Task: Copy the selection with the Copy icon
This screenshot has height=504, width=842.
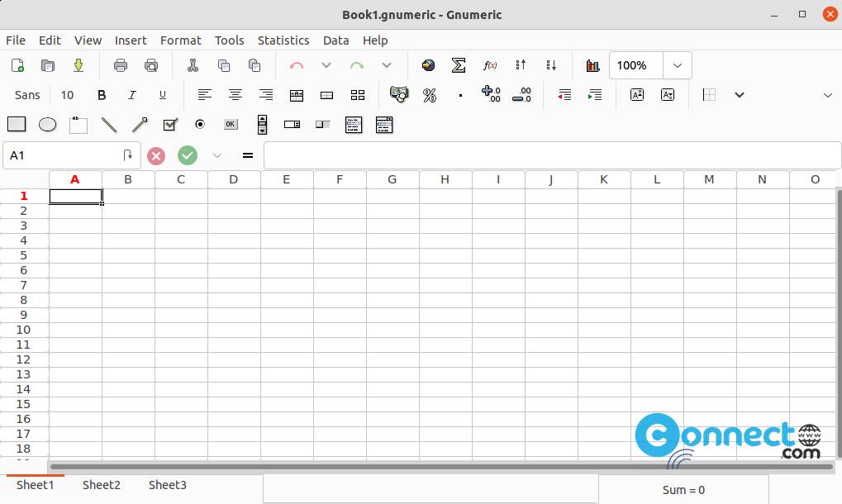Action: pyautogui.click(x=224, y=65)
